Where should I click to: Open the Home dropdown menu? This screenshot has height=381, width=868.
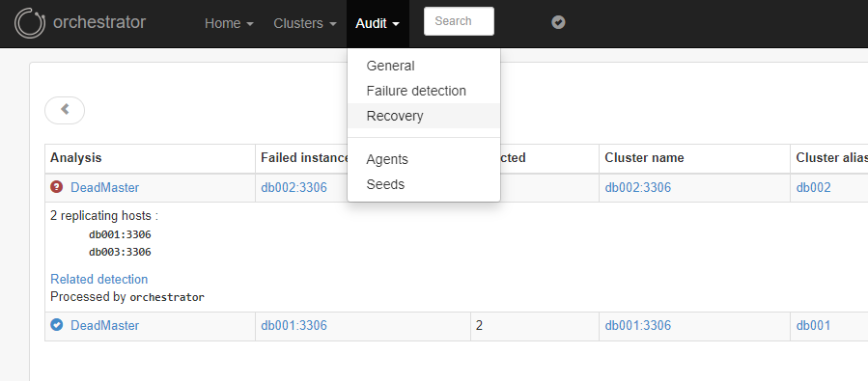click(229, 23)
